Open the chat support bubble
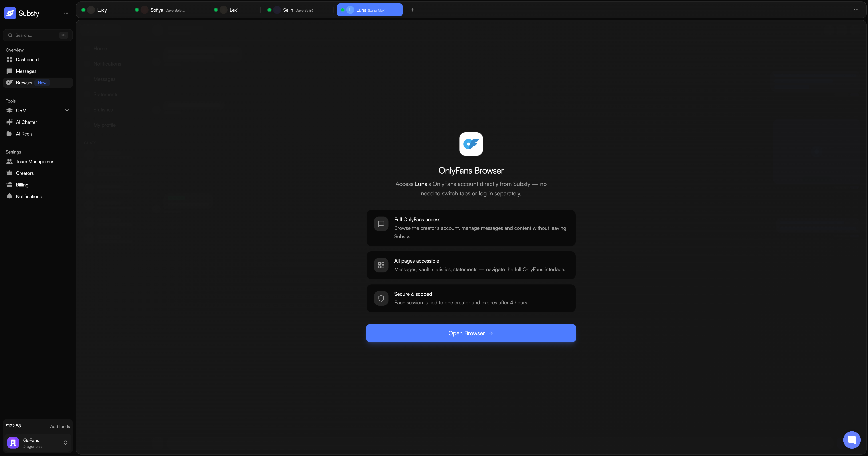The image size is (868, 456). click(851, 440)
